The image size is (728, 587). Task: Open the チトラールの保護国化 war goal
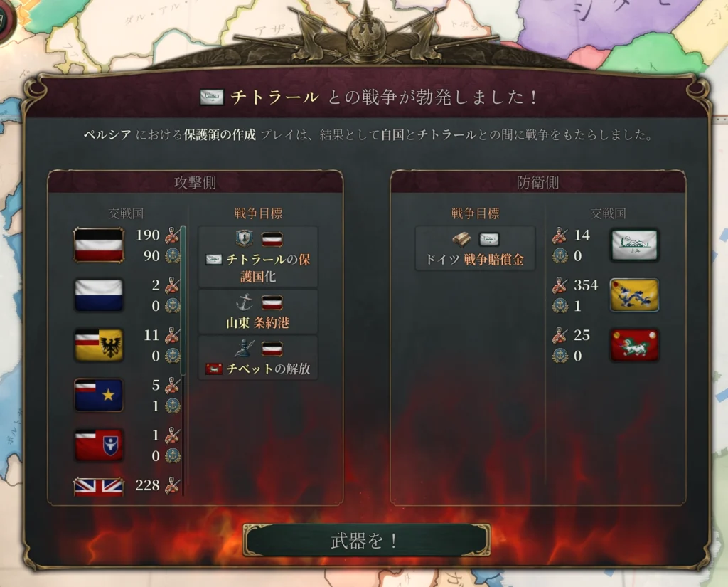click(x=258, y=257)
